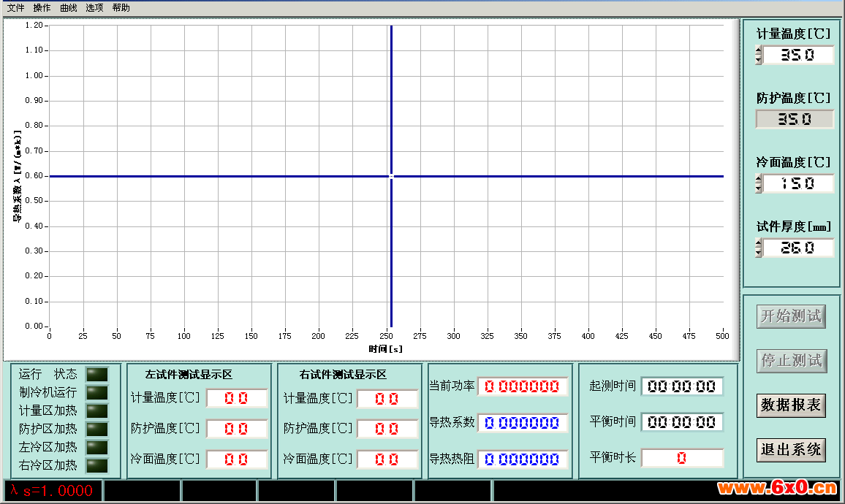Click the stepper arrows for 冷面温度
Image resolution: width=845 pixels, height=504 pixels.
(x=759, y=183)
